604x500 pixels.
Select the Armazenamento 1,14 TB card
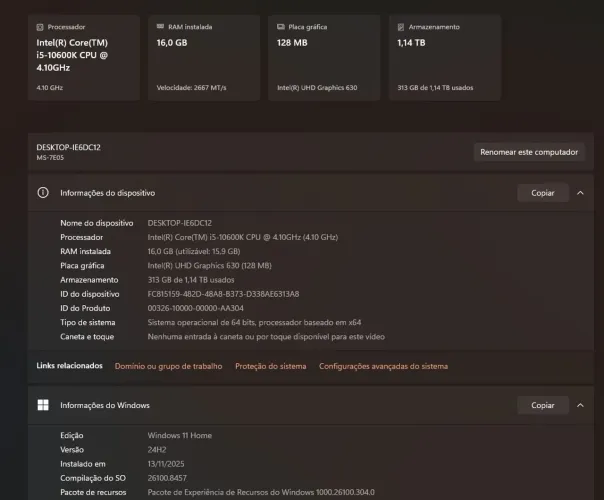(445, 58)
